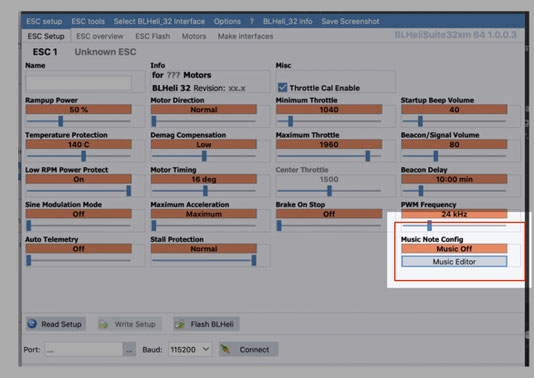The height and width of the screenshot is (378, 534).
Task: Click the Motor Timing slider handle
Action: tap(205, 191)
